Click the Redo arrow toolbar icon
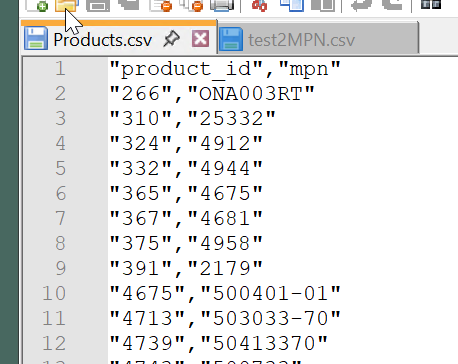 (392, 5)
